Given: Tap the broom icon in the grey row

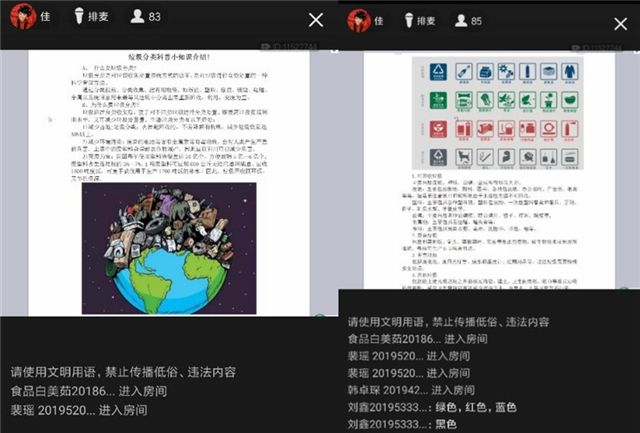Looking at the screenshot, I should click(x=549, y=158).
